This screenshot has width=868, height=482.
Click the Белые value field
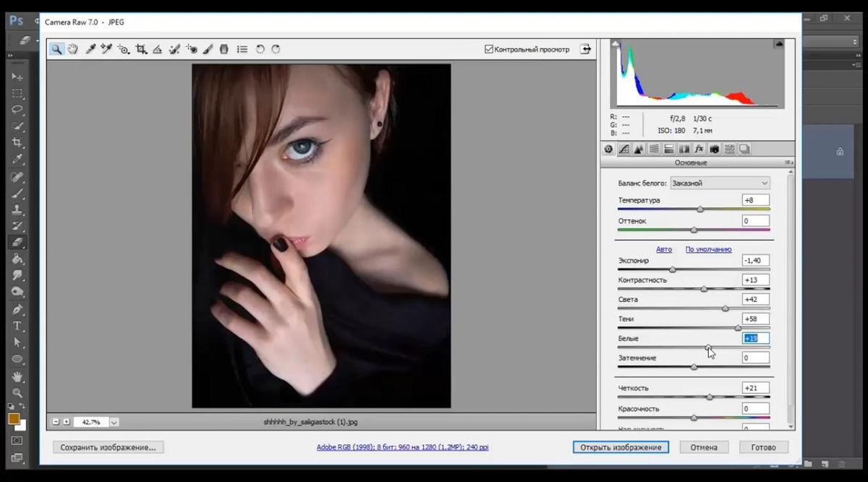(x=756, y=338)
